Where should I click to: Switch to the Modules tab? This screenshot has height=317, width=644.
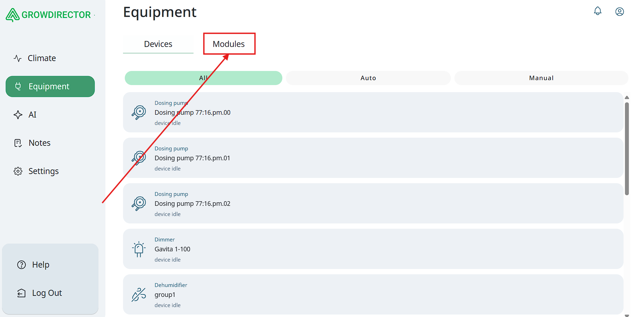(x=228, y=44)
